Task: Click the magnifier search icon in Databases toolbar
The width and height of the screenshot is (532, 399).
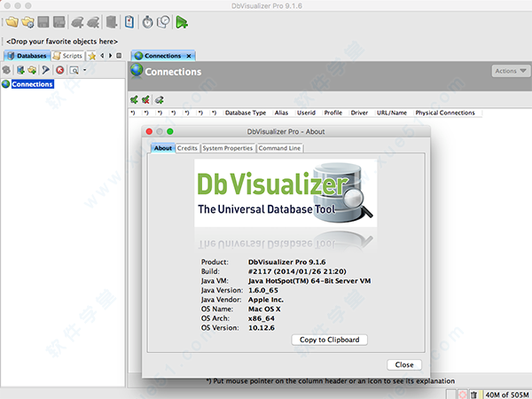Action: pyautogui.click(x=74, y=70)
